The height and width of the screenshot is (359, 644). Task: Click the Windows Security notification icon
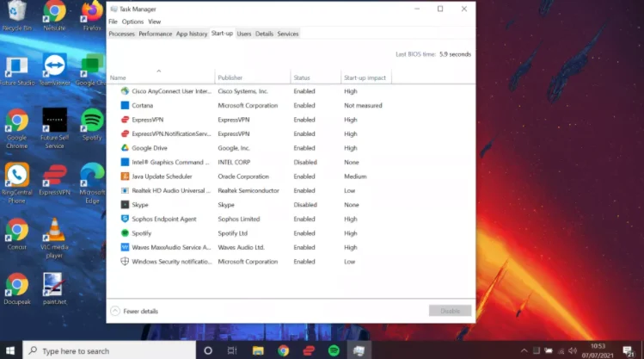125,262
